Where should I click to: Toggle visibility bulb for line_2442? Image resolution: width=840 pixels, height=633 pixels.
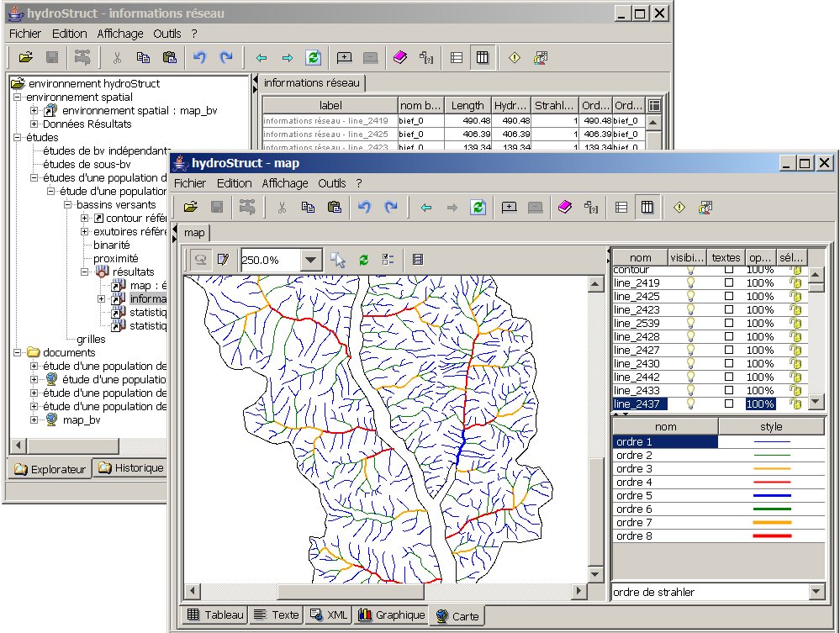[x=690, y=377]
